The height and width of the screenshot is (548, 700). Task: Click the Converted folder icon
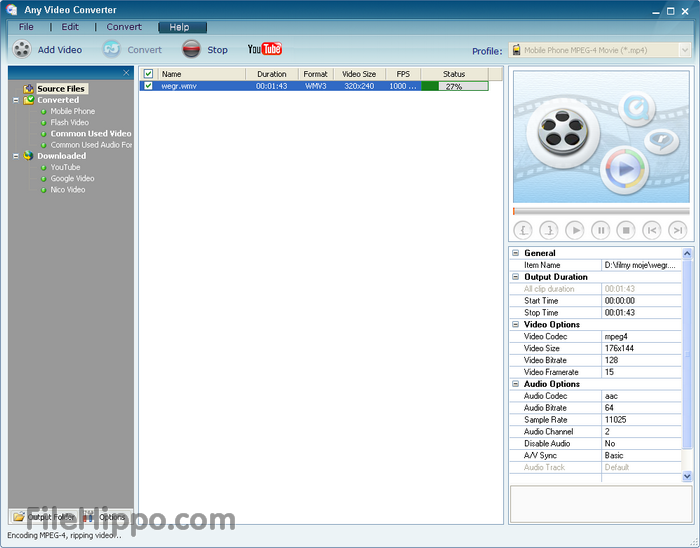coord(29,100)
